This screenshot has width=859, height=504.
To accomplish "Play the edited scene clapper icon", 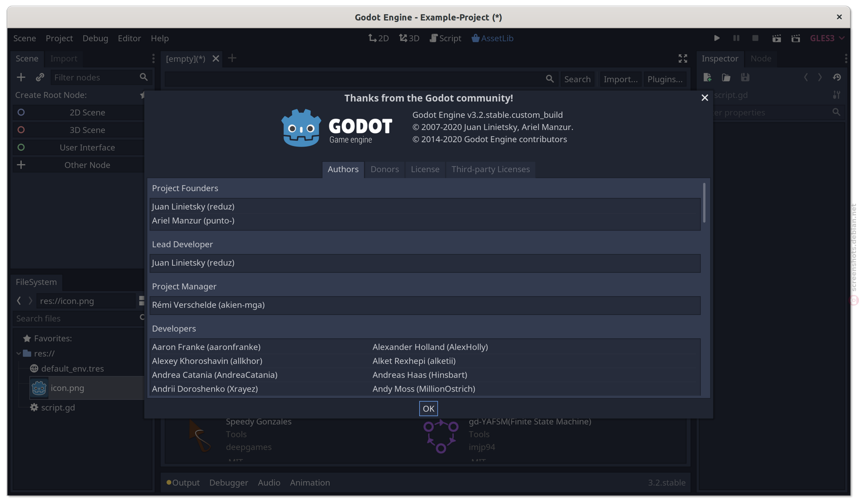I will coord(777,38).
